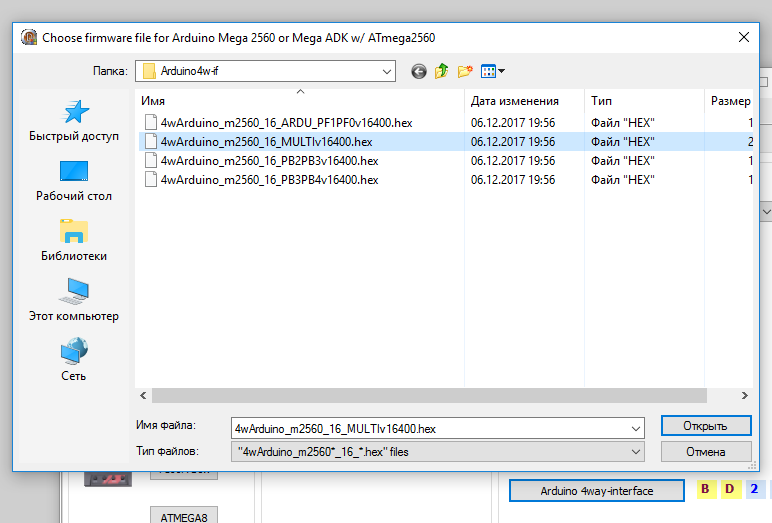772x523 pixels.
Task: Sort files by Имя column header
Action: [300, 101]
